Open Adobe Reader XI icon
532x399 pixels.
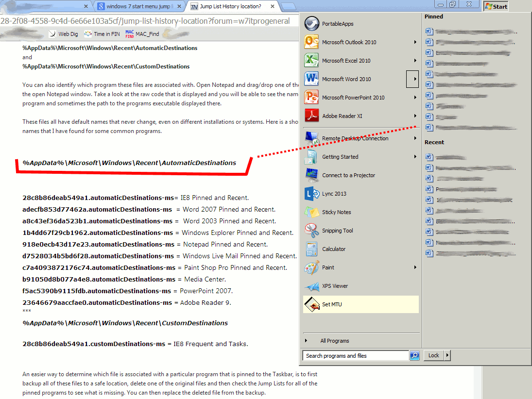tap(311, 116)
